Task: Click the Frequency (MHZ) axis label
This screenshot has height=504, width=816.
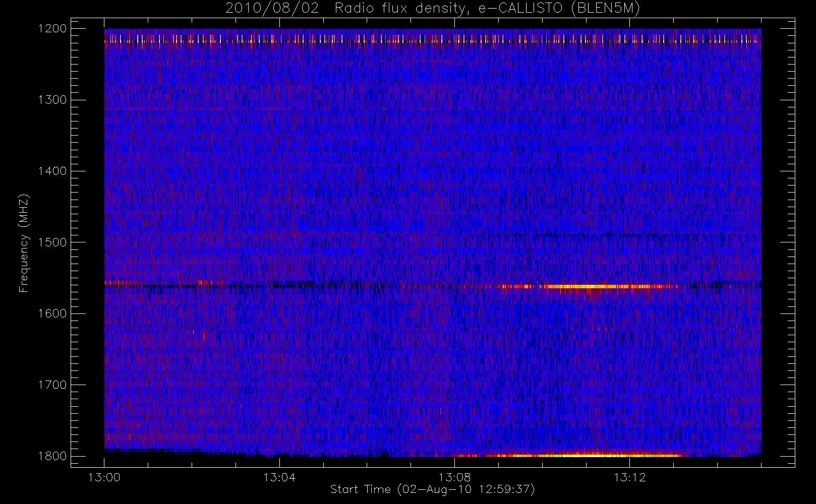Action: 24,243
